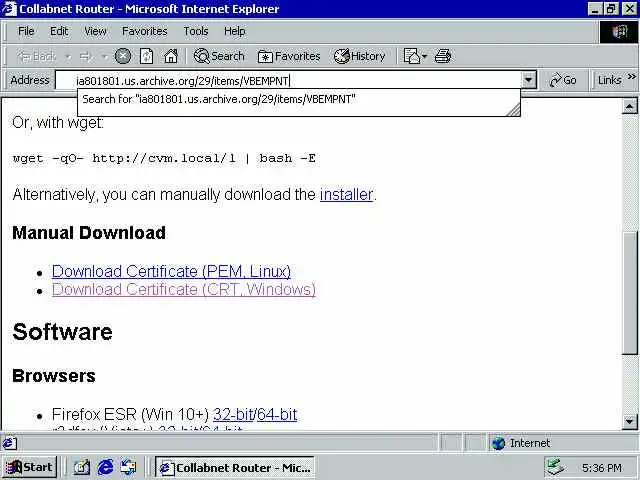640x480 pixels.
Task: Click the Manual Download heading
Action: point(89,233)
